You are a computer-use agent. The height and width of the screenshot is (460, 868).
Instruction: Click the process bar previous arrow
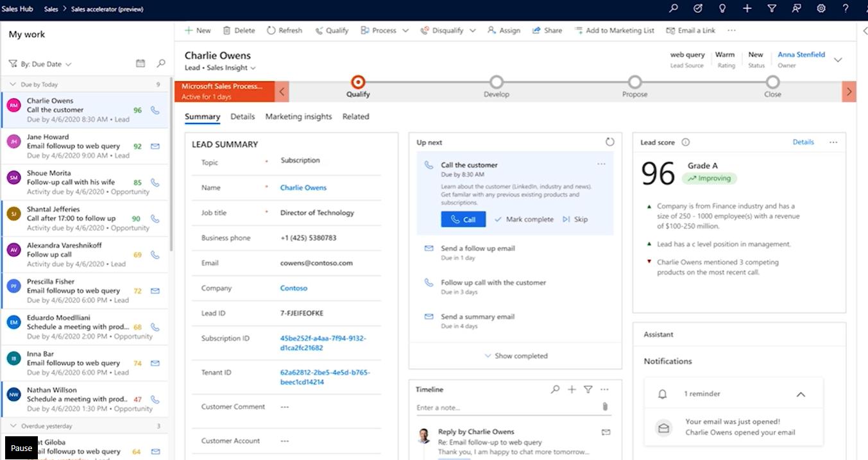(x=282, y=92)
